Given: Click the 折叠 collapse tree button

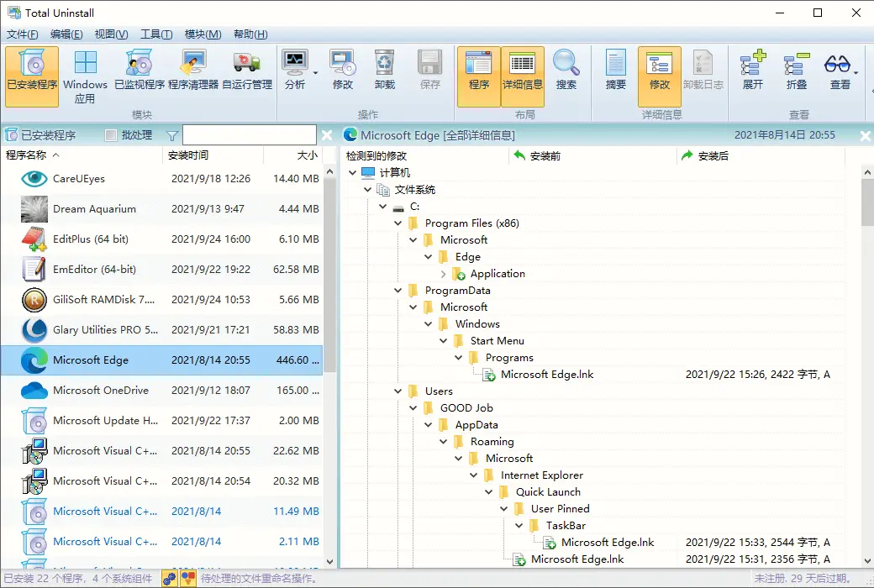Looking at the screenshot, I should pos(797,71).
